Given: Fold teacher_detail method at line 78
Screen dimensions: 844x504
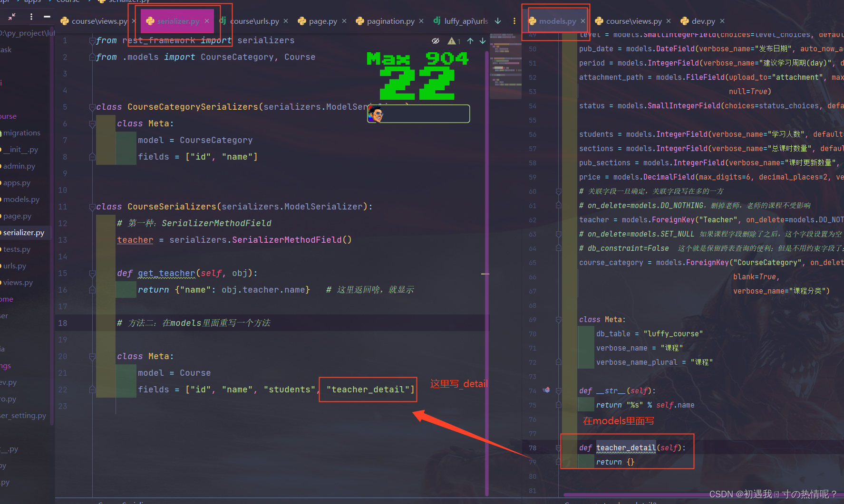Looking at the screenshot, I should pos(559,448).
